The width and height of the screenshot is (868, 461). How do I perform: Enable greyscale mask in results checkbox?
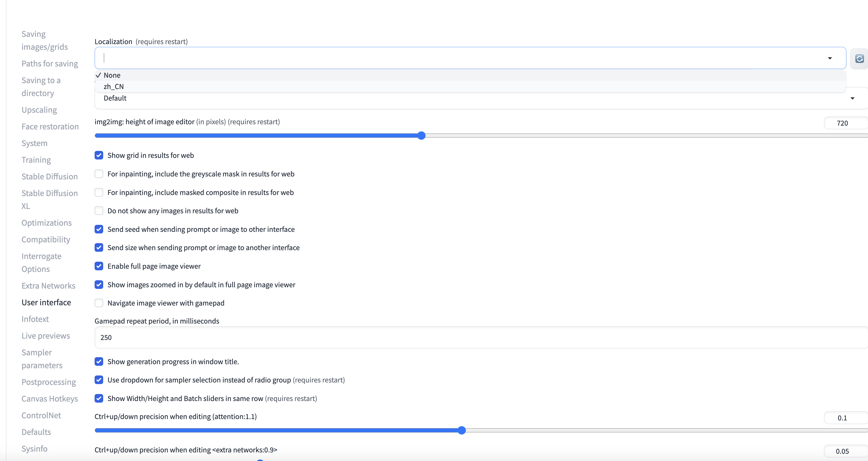(99, 174)
